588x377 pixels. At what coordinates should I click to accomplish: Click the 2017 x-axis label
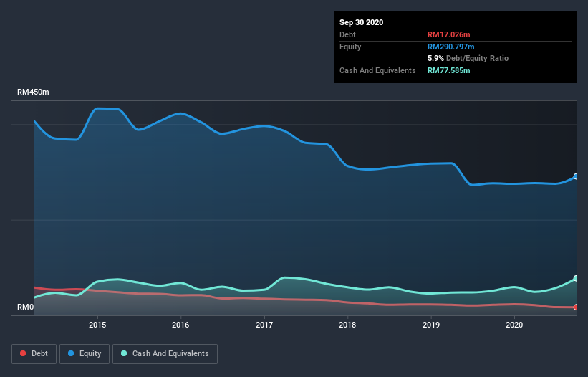click(264, 325)
